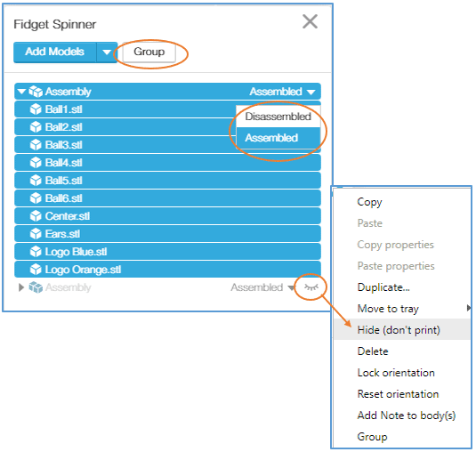Viewport: 476px width, 452px height.
Task: Select the Ball6.stl row text
Action: click(64, 198)
